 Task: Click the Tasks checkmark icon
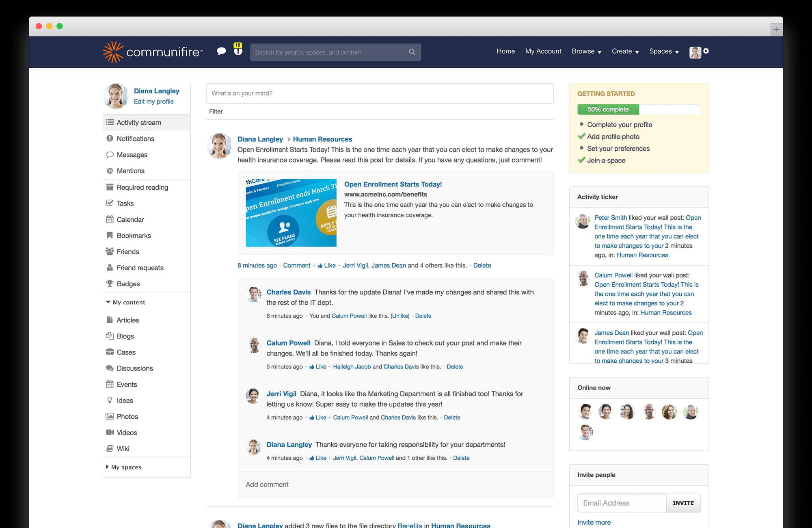coord(110,203)
